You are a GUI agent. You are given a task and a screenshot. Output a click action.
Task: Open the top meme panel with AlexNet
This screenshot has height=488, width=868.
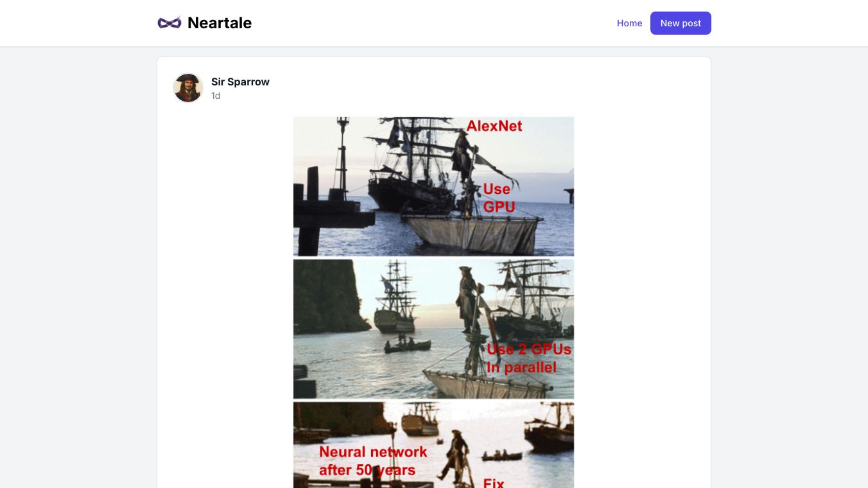pyautogui.click(x=433, y=186)
